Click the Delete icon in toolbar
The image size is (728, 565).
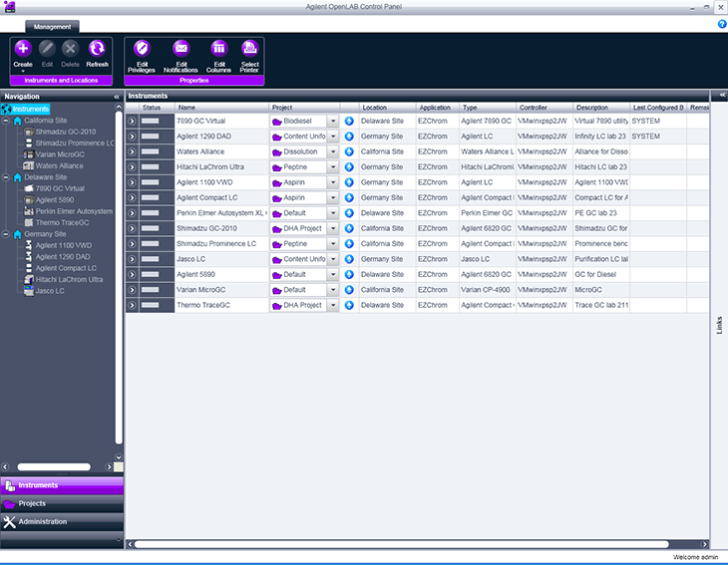pos(70,49)
